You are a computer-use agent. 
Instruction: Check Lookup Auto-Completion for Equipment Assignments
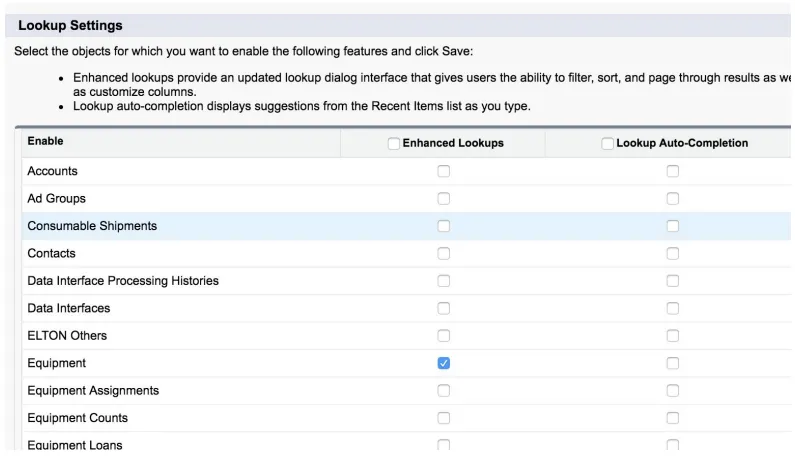coord(673,391)
